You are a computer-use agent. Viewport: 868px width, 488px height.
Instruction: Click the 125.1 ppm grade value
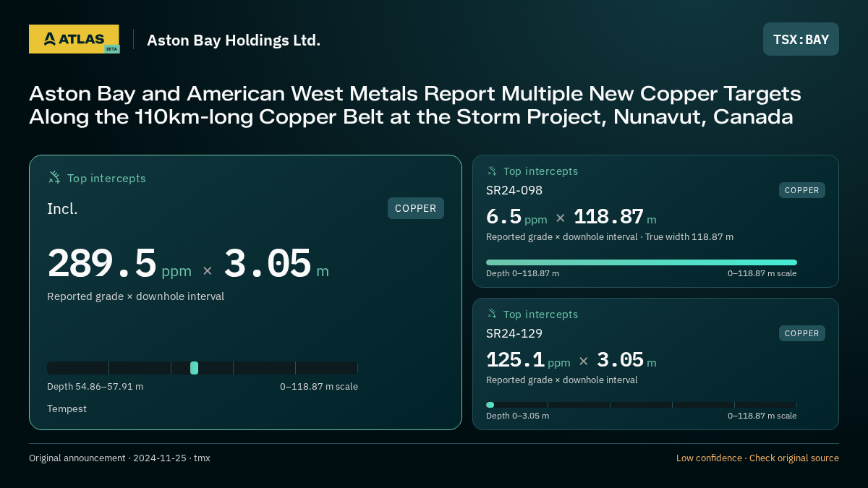(528, 360)
